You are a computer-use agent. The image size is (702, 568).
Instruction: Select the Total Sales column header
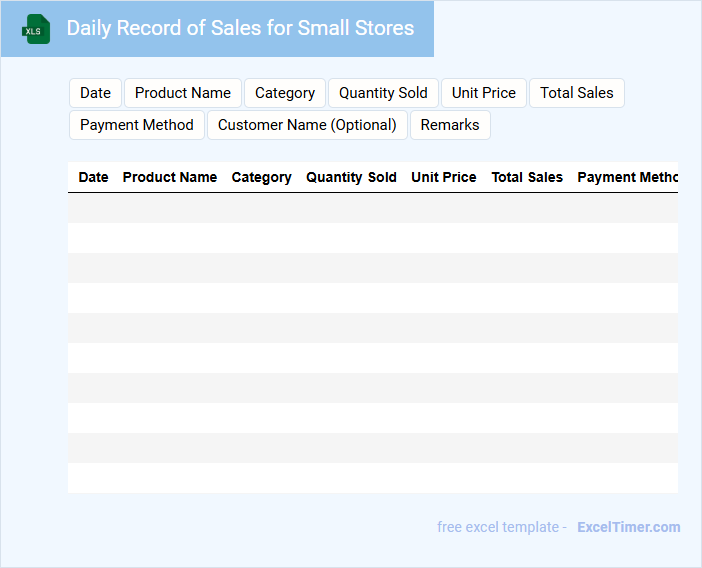[527, 177]
